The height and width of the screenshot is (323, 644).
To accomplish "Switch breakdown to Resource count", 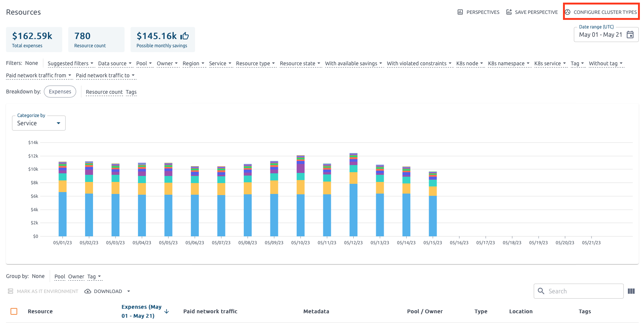I will click(104, 92).
